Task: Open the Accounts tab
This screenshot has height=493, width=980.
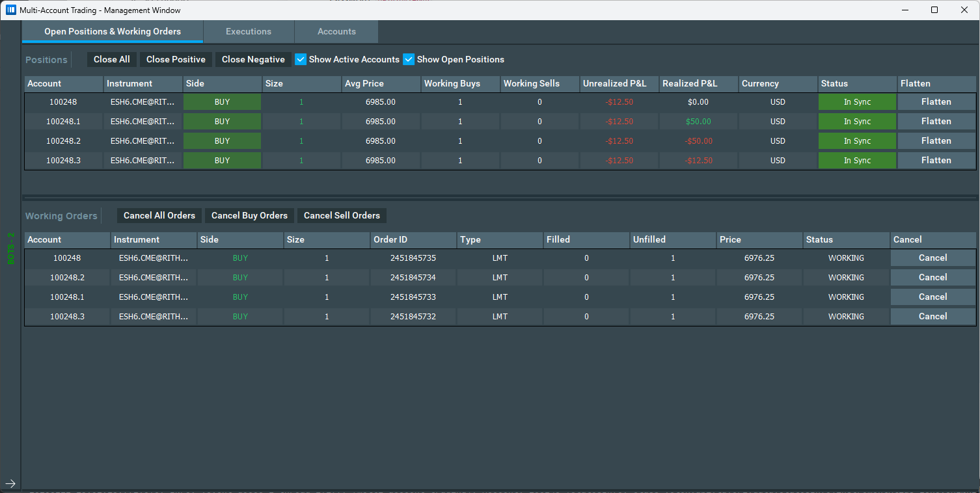Action: (x=336, y=31)
